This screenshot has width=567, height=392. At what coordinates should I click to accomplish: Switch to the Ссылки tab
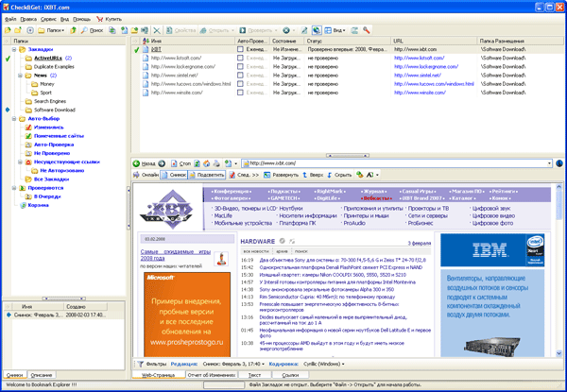pyautogui.click(x=290, y=375)
